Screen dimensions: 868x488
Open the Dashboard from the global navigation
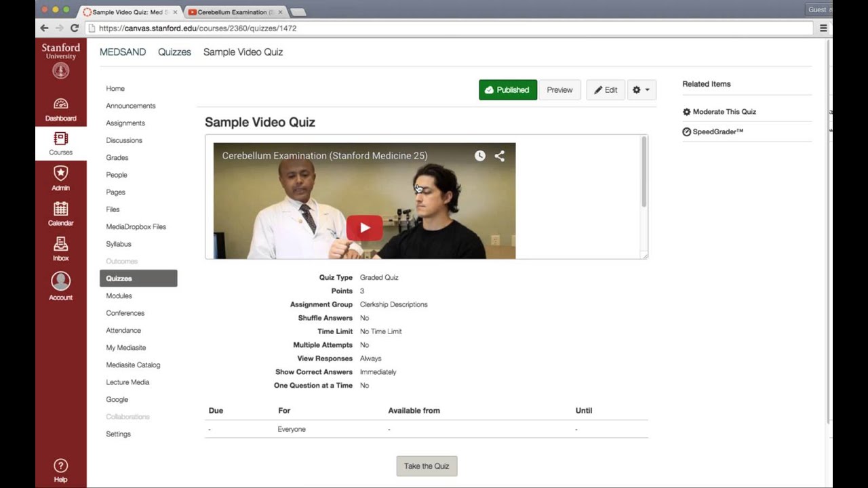click(x=60, y=109)
